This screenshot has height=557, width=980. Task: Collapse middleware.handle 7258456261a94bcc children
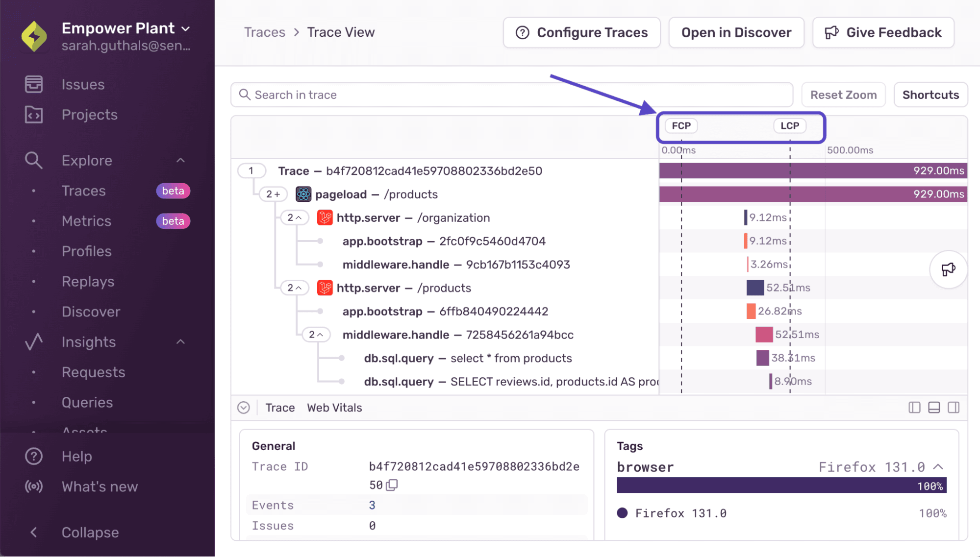tap(316, 335)
